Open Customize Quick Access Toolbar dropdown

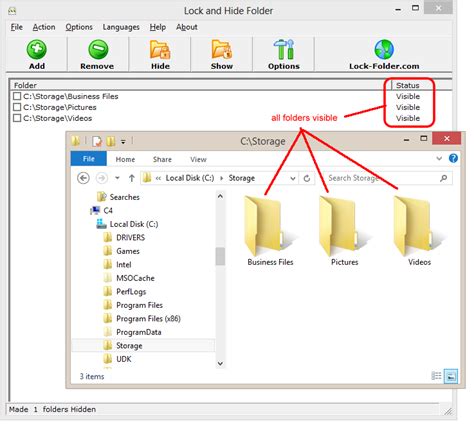tap(123, 142)
